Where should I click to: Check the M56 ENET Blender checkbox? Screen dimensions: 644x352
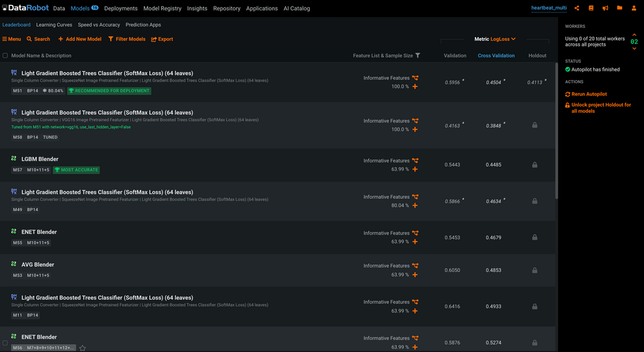coord(5,343)
